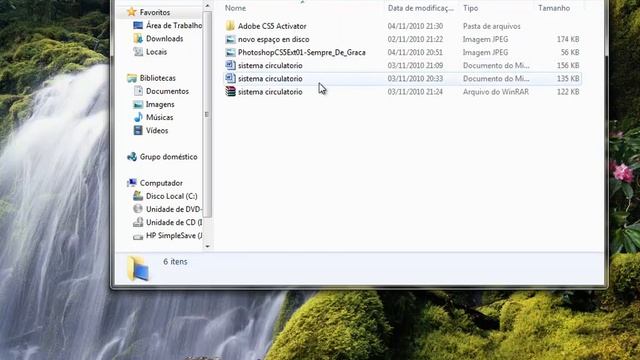
Task: Click the 122 KB size cell
Action: (568, 91)
